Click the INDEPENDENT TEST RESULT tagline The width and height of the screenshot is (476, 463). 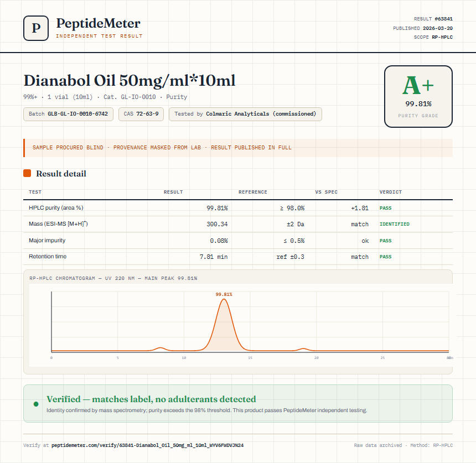pos(99,36)
